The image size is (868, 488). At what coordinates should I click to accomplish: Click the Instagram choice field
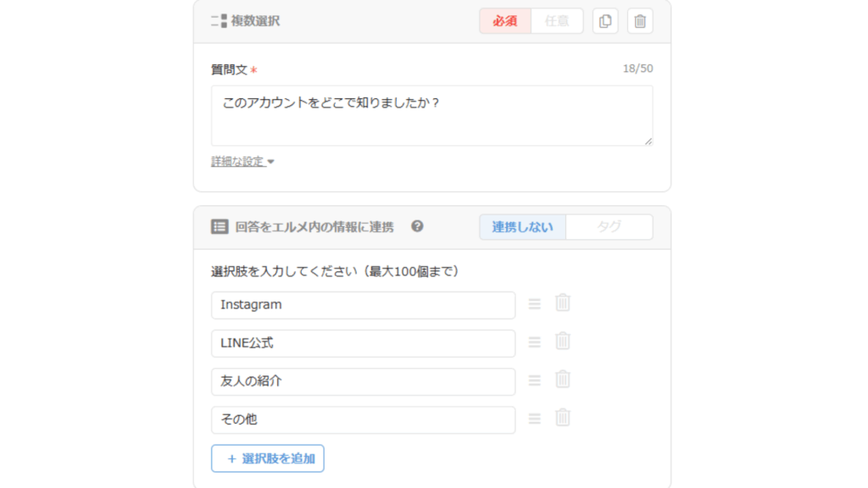(x=363, y=305)
